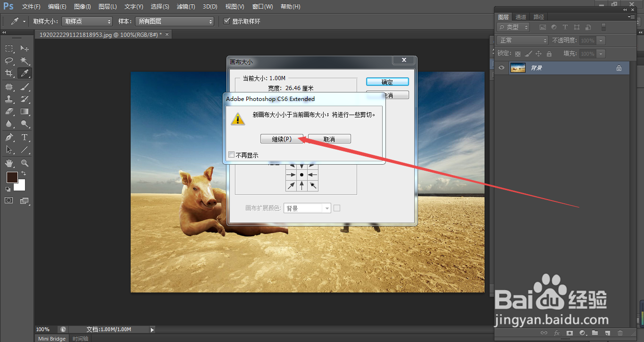Toggle Quick Mask mode

9,200
